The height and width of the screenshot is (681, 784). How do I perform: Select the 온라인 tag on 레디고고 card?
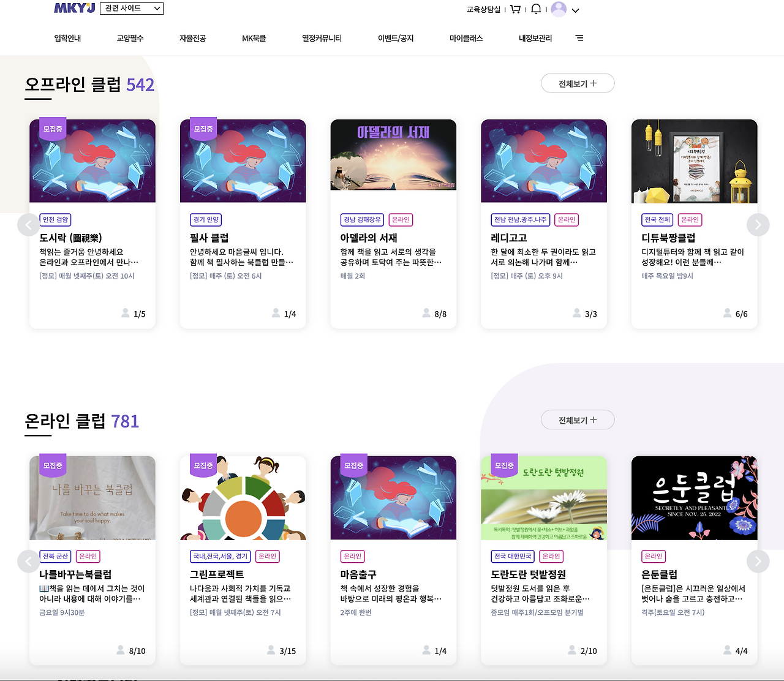pyautogui.click(x=566, y=219)
